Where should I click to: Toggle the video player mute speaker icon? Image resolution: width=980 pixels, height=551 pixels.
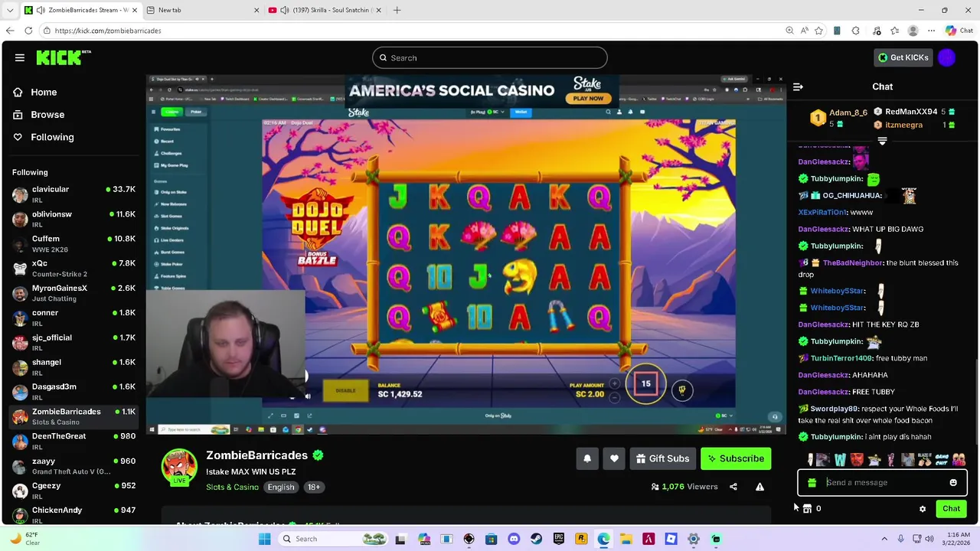pos(308,396)
